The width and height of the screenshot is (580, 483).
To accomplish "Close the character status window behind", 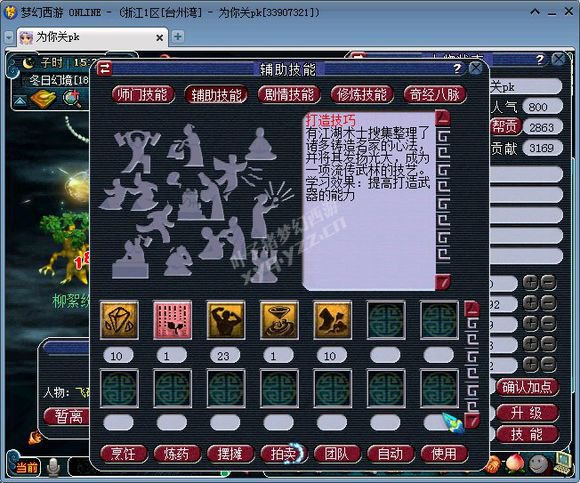I will (559, 59).
